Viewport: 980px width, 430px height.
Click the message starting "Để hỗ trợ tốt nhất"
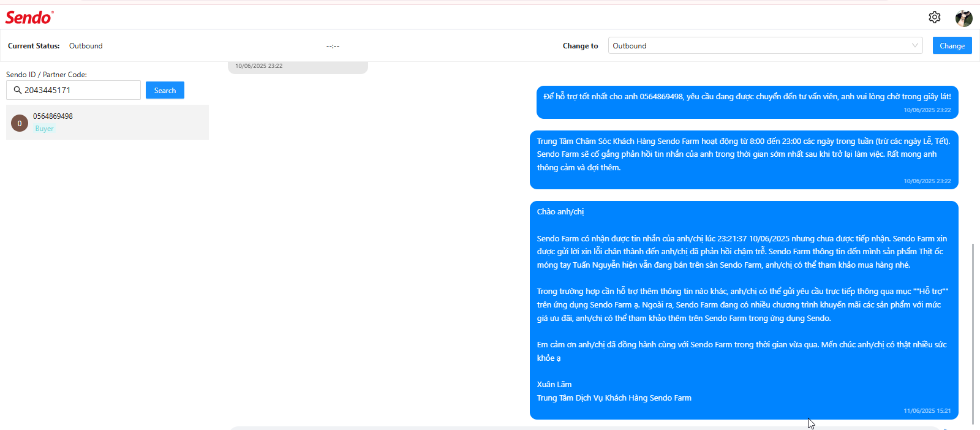(747, 102)
